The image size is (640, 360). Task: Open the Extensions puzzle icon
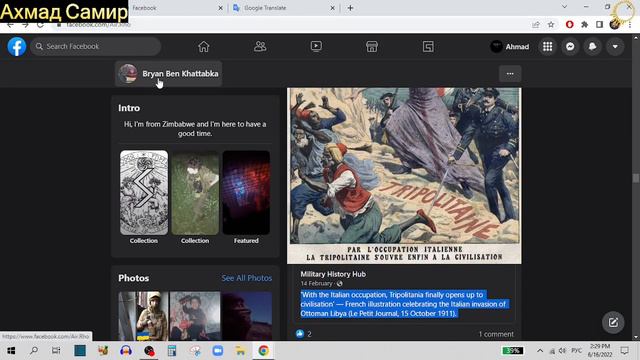coord(584,24)
